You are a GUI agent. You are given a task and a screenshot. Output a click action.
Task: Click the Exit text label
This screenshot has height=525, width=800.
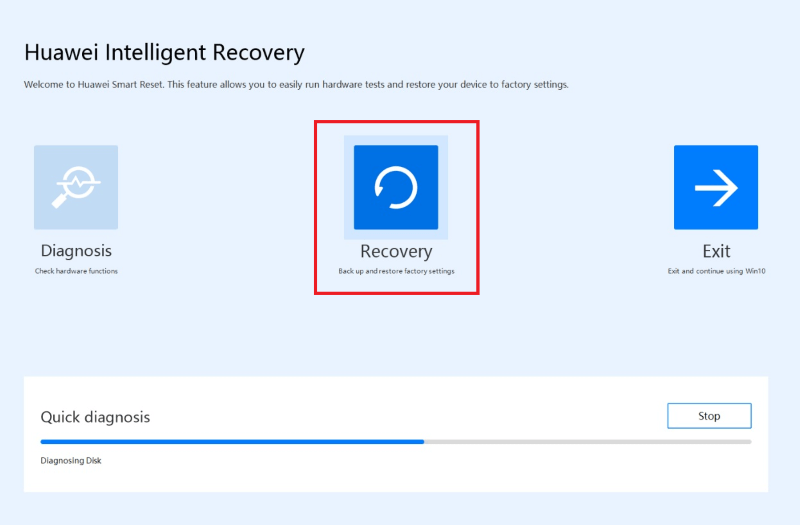[716, 251]
